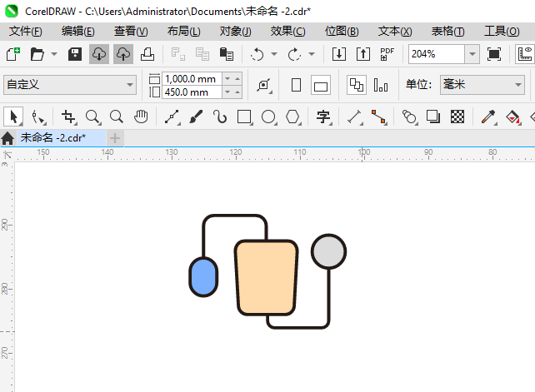Open the zoom level dropdown

pyautogui.click(x=472, y=54)
